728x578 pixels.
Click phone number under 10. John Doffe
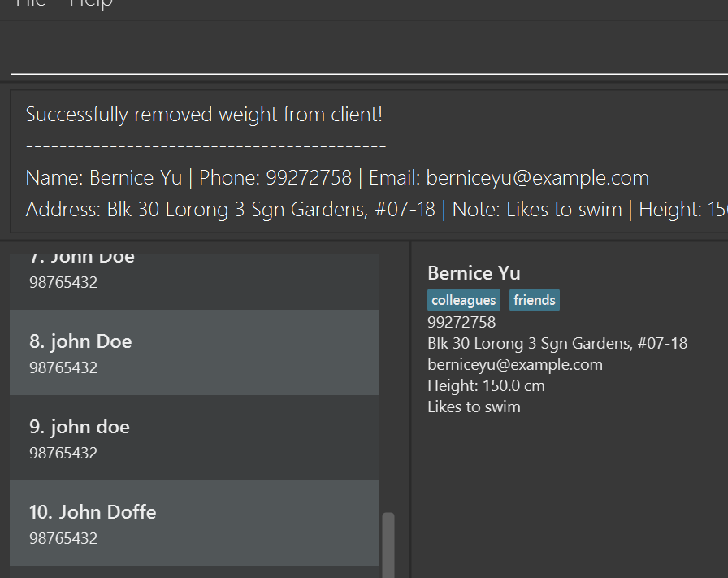coord(63,538)
